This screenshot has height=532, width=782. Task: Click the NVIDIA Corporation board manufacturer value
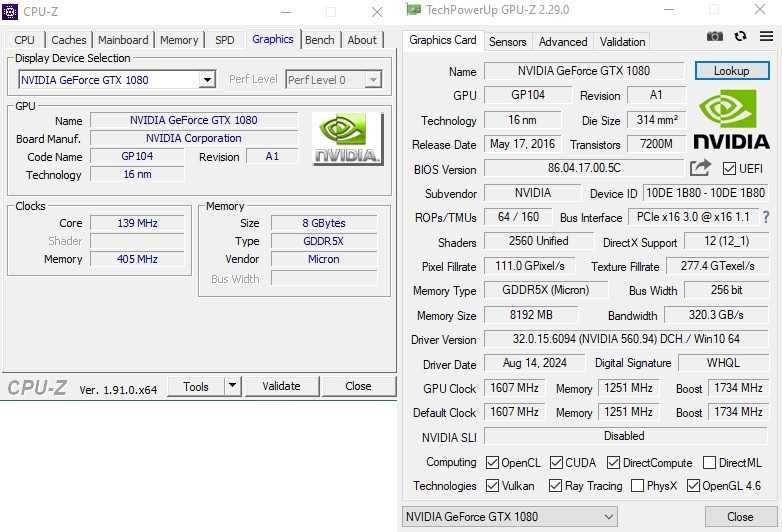(194, 138)
